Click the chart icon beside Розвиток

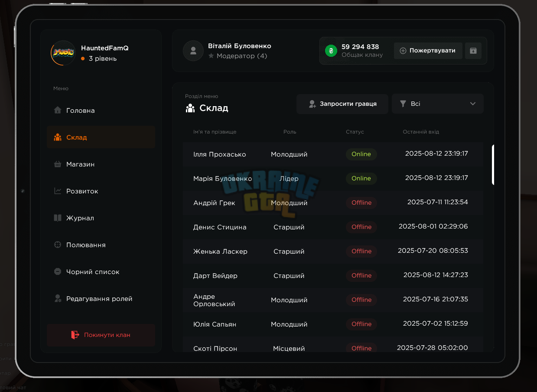57,191
